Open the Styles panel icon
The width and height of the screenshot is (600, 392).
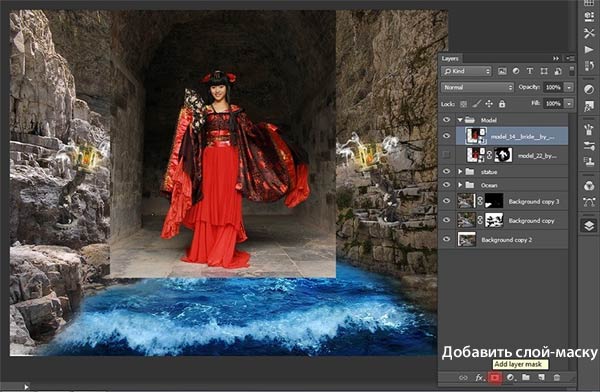pos(589,107)
